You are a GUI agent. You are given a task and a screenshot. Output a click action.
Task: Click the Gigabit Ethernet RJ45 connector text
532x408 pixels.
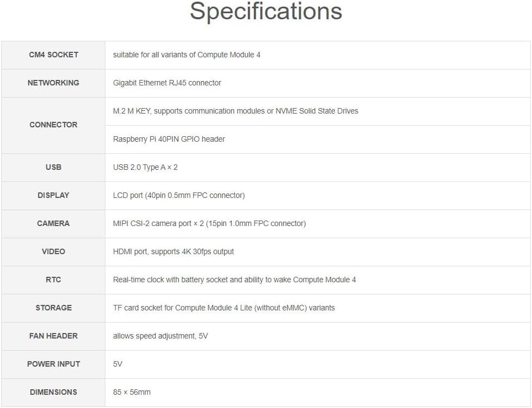[x=167, y=83]
